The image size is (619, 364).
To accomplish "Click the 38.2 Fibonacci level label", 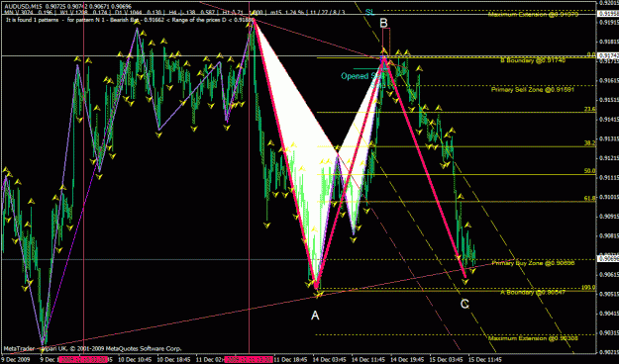I will 590,143.
